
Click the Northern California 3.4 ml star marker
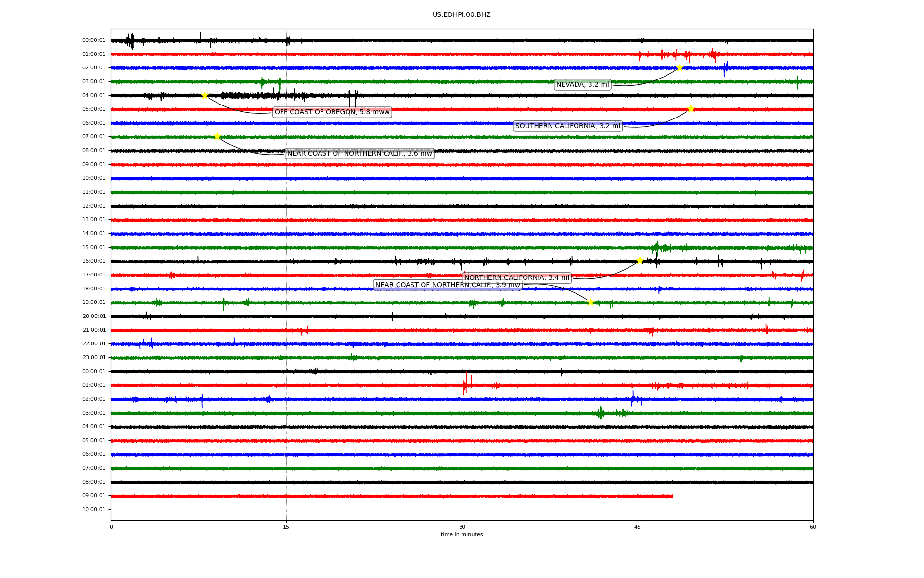click(x=640, y=261)
